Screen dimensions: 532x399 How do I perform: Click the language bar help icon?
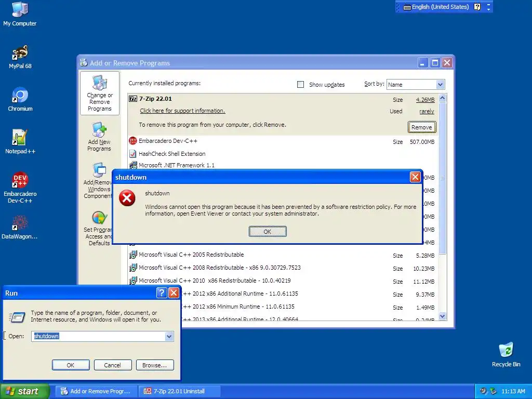(x=477, y=7)
